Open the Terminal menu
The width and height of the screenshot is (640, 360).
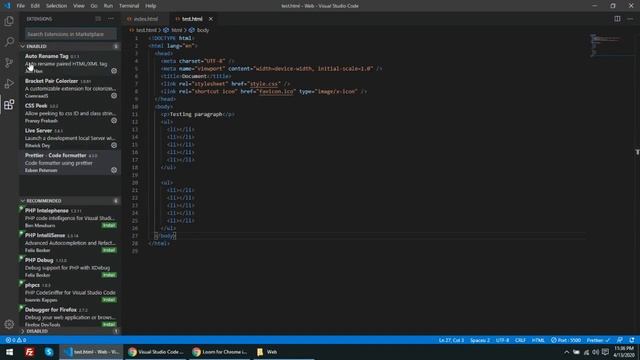tap(129, 6)
